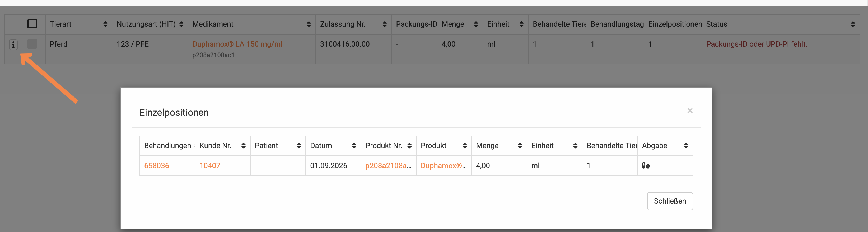This screenshot has height=232, width=868.
Task: Open treatment link 658036
Action: coord(156,166)
